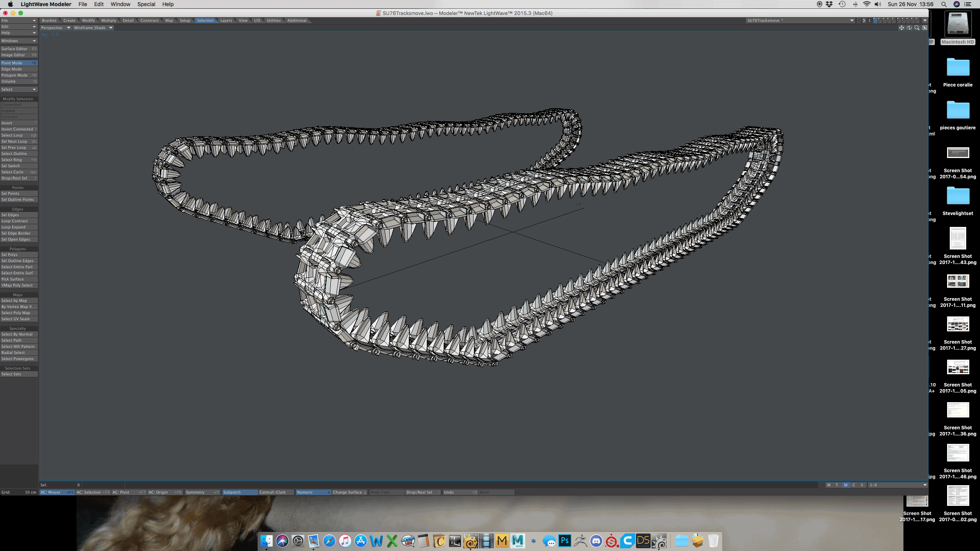980x551 pixels.
Task: Open the Special menu in menu bar
Action: [146, 4]
